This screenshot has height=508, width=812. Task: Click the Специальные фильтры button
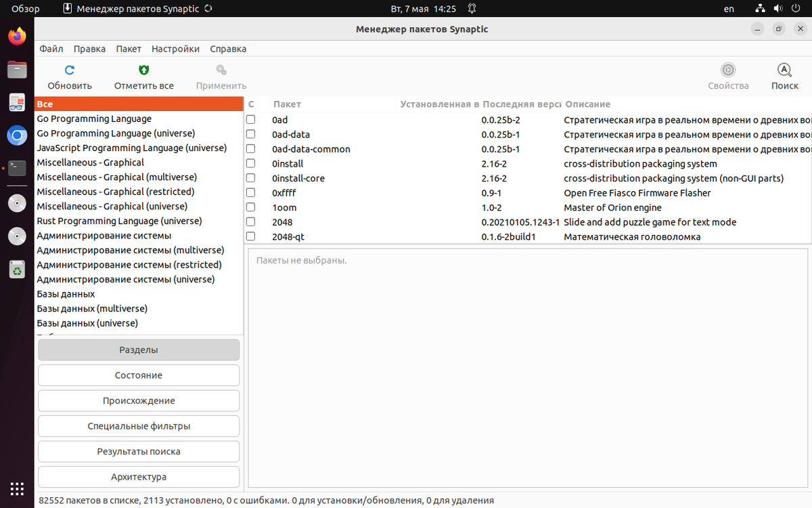point(139,426)
